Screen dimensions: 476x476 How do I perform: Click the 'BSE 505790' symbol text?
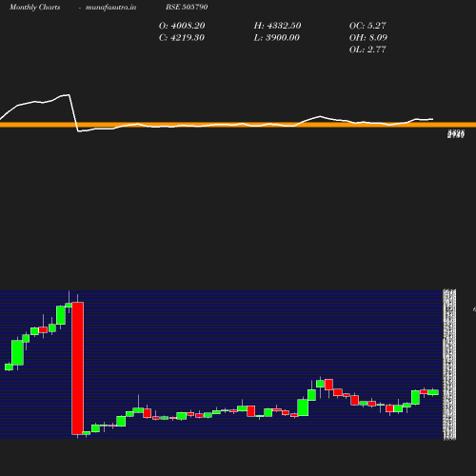[187, 7]
